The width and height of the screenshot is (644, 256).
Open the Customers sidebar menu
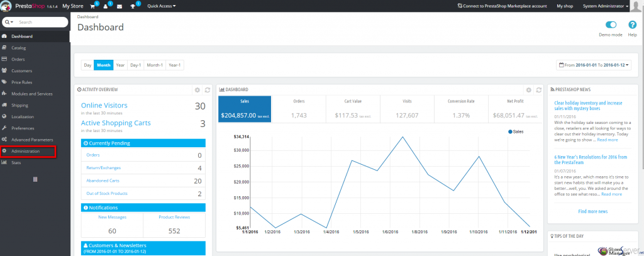click(x=35, y=70)
